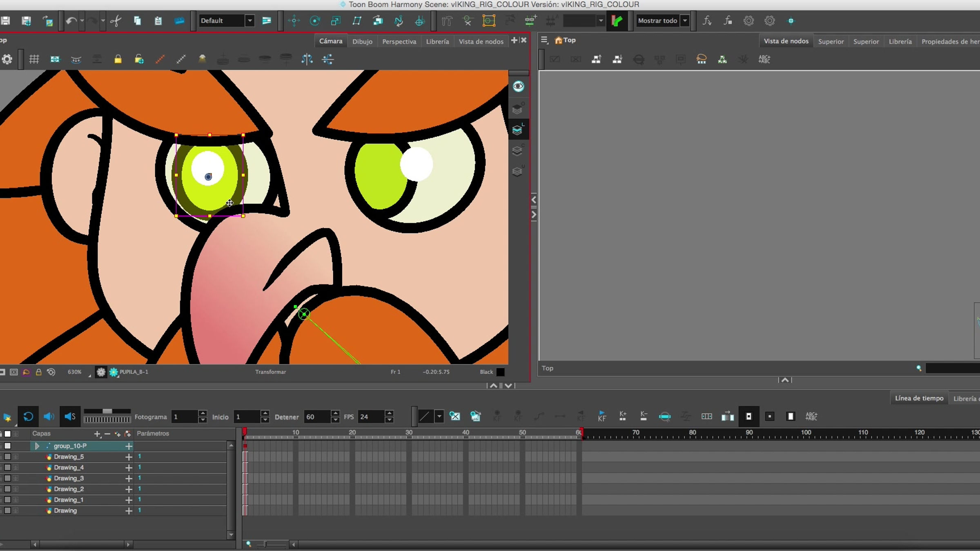This screenshot has height=551, width=980.
Task: Add a new layer in Capas header
Action: click(97, 434)
